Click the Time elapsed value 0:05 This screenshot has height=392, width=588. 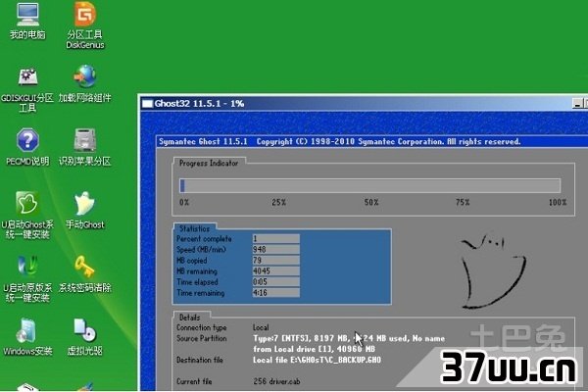pos(276,281)
